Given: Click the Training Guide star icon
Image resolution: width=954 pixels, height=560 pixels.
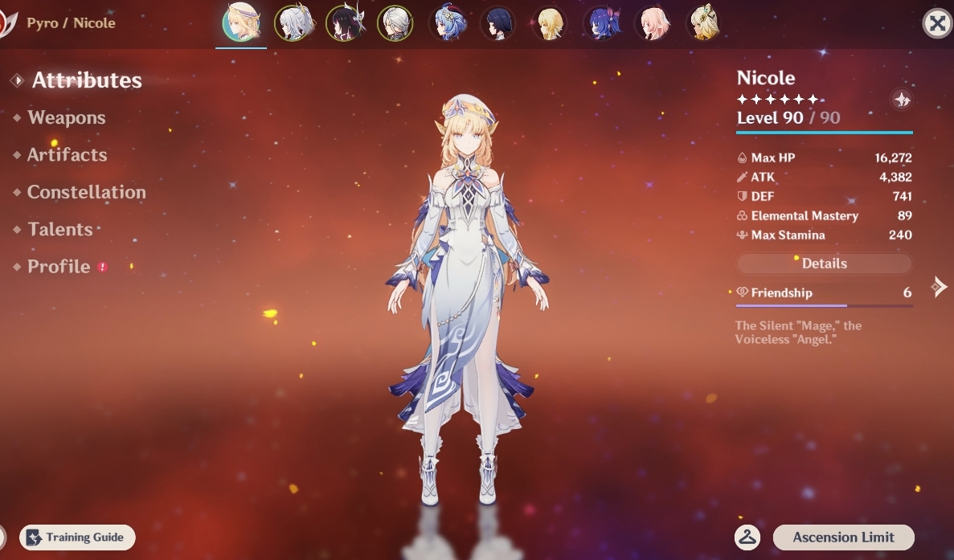Looking at the screenshot, I should point(34,538).
